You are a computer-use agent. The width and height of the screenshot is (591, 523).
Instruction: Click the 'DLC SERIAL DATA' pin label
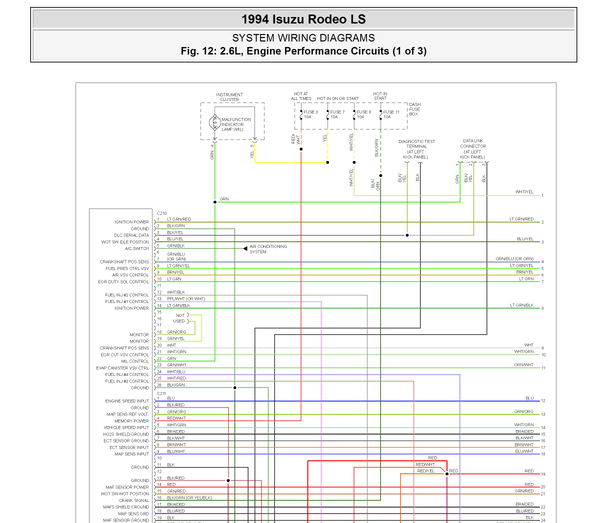click(x=131, y=235)
